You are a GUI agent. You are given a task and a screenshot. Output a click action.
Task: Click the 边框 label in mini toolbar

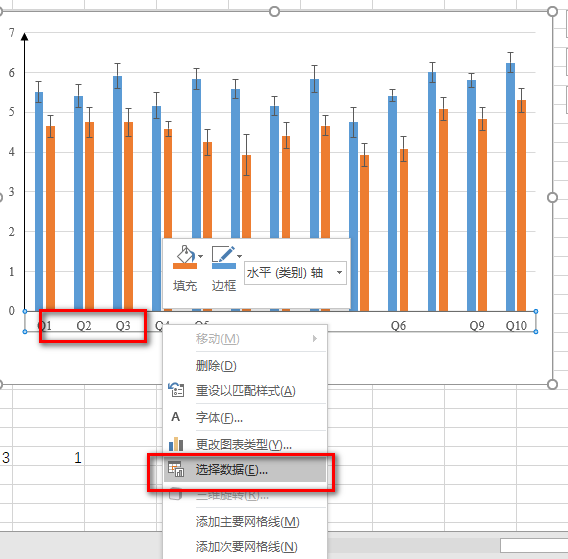point(224,285)
